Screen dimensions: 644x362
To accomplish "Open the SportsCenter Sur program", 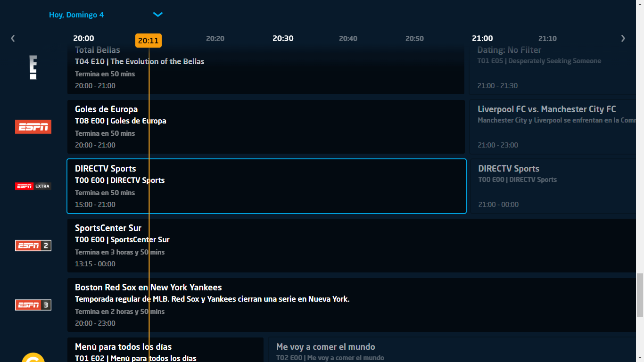I will (x=352, y=246).
